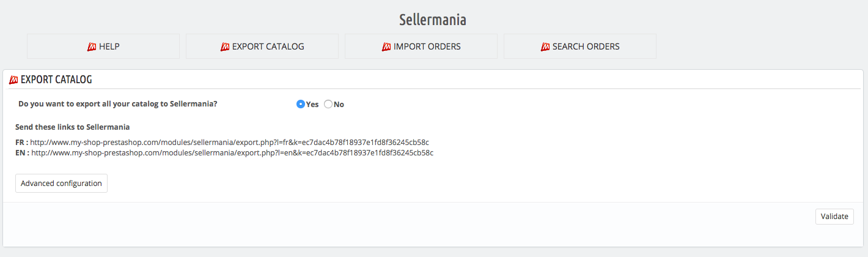
Task: Open the IMPORT ORDERS tab
Action: pos(421,47)
